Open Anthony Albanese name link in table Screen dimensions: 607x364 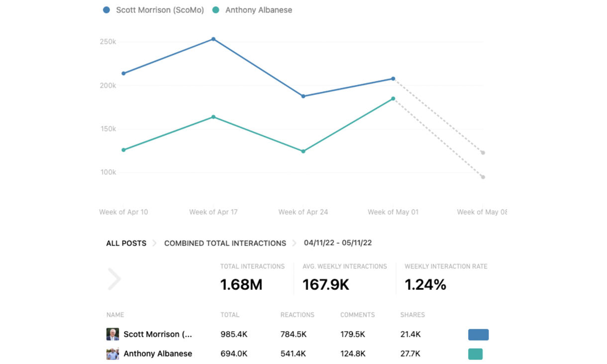tap(158, 354)
